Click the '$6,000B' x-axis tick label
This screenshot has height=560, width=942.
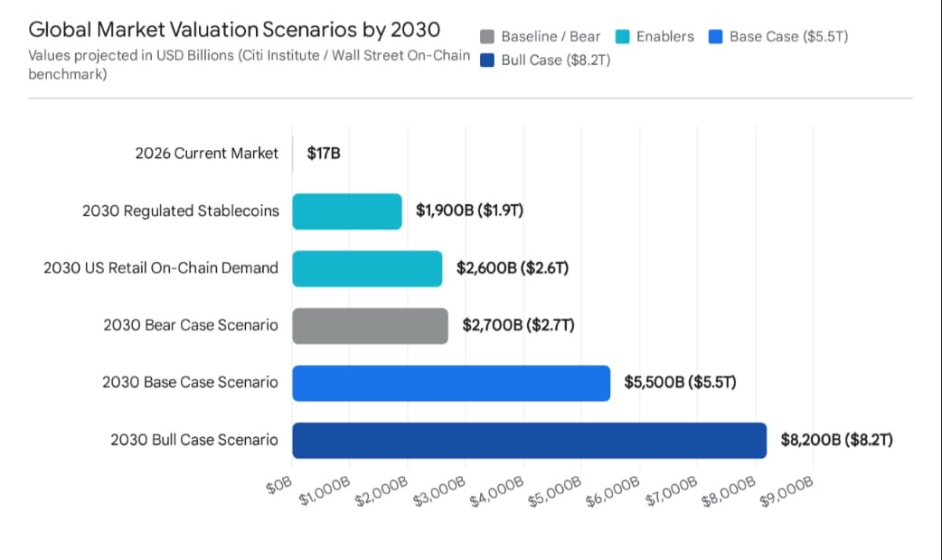point(613,491)
